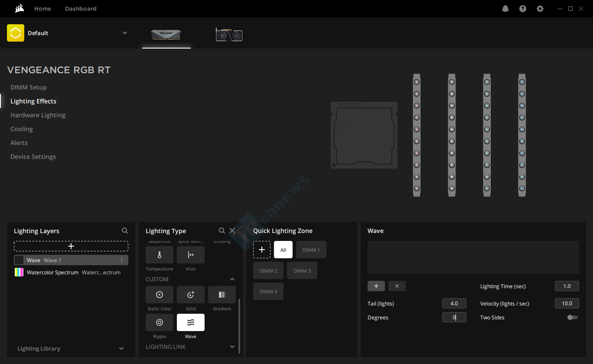Click the top LED on the first RAM stick

click(x=417, y=82)
